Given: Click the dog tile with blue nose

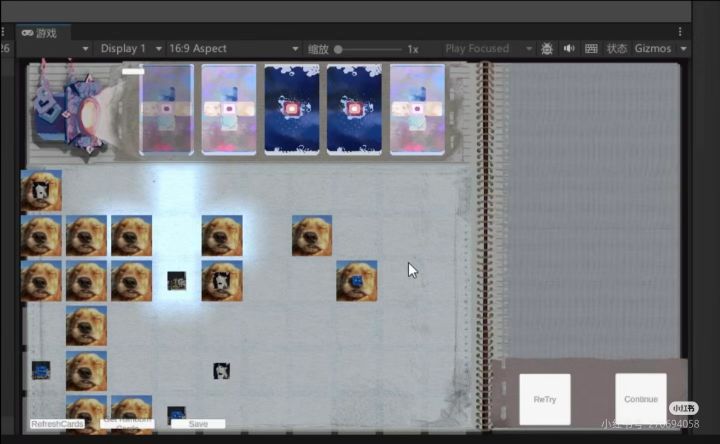Looking at the screenshot, I should pos(356,281).
